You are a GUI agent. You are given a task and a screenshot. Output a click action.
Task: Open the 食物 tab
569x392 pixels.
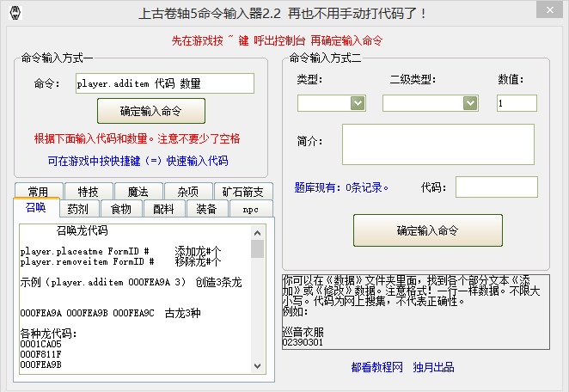tap(121, 209)
